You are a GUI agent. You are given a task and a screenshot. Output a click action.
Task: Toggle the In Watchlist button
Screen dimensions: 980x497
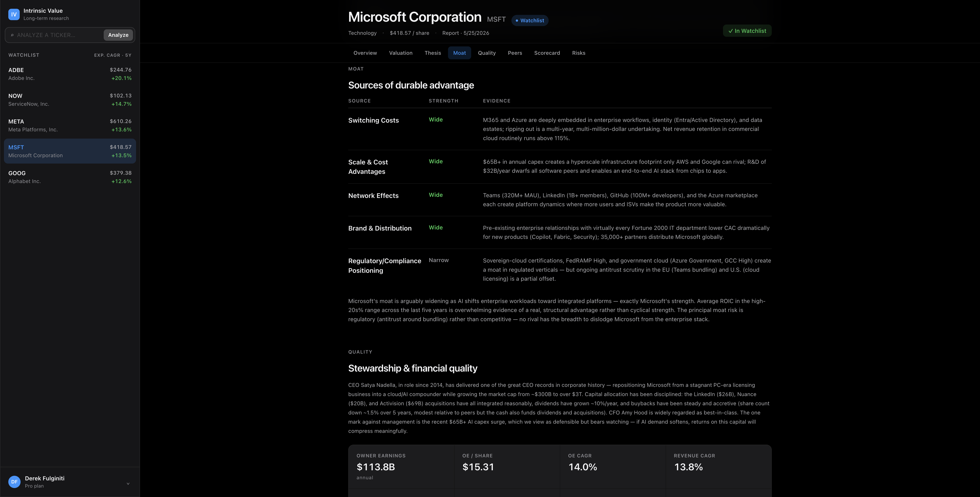[x=747, y=31]
